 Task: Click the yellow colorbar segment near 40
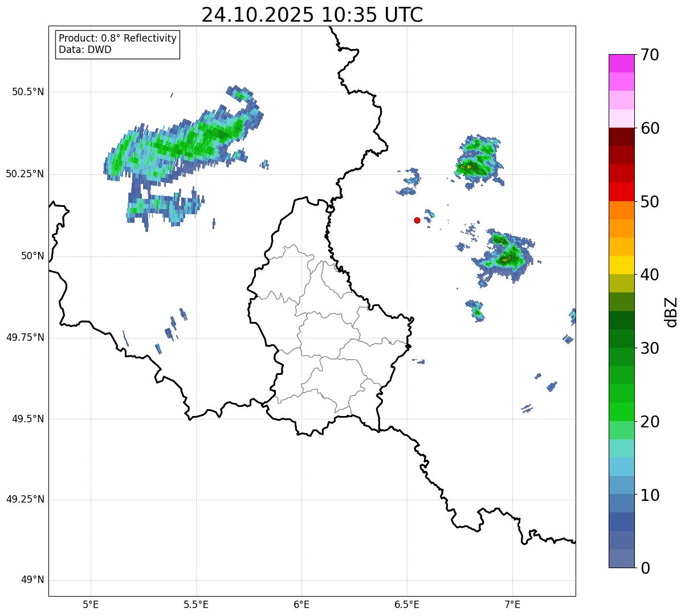click(x=622, y=265)
